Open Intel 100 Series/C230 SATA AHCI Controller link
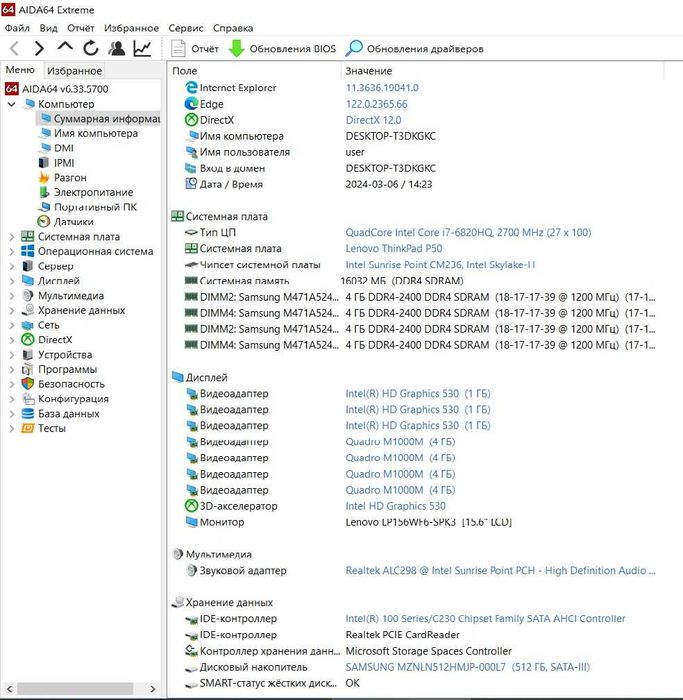This screenshot has width=683, height=700. click(x=485, y=619)
